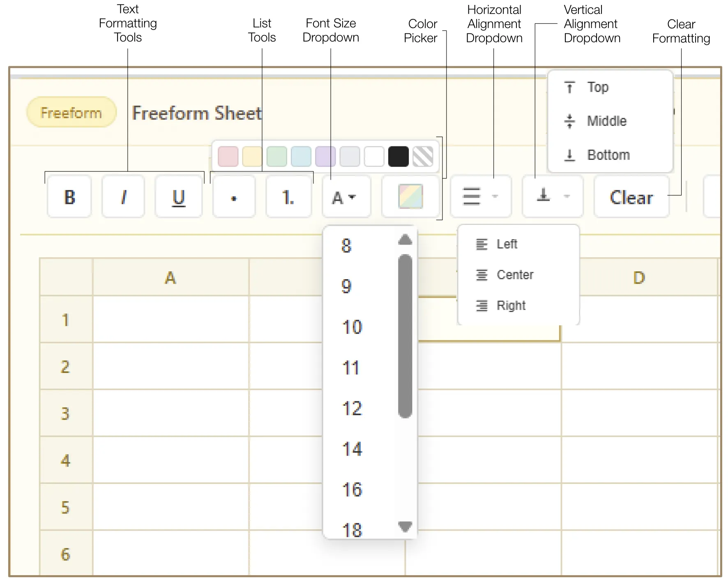The height and width of the screenshot is (583, 728).
Task: Pick the light green color swatch
Action: (277, 157)
